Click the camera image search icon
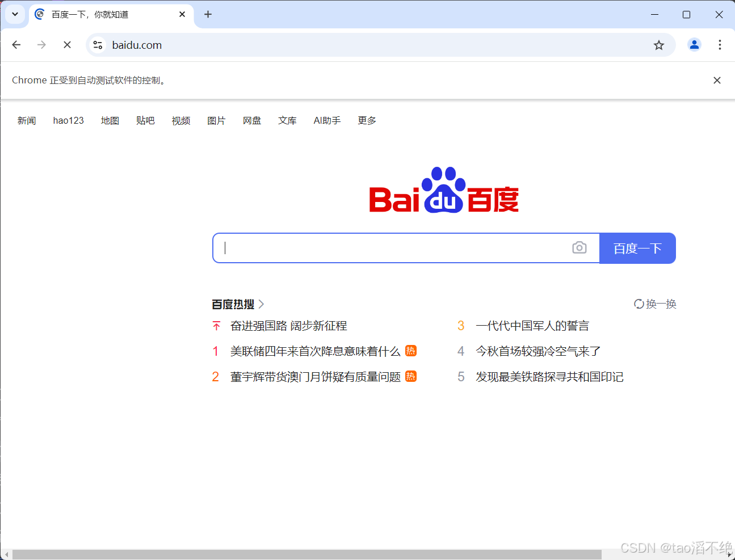This screenshot has height=560, width=735. coord(579,248)
